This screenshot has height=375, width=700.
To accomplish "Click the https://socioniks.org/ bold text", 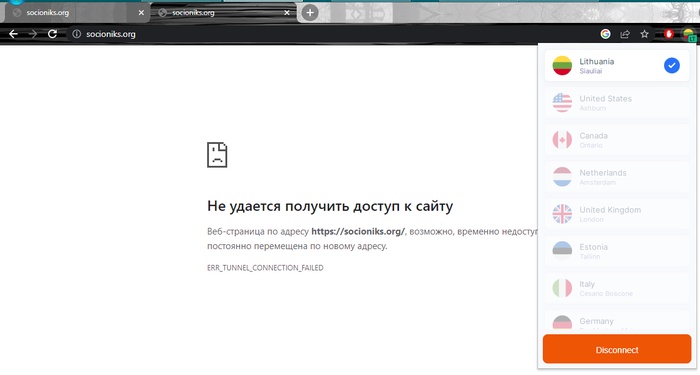I will pos(358,231).
